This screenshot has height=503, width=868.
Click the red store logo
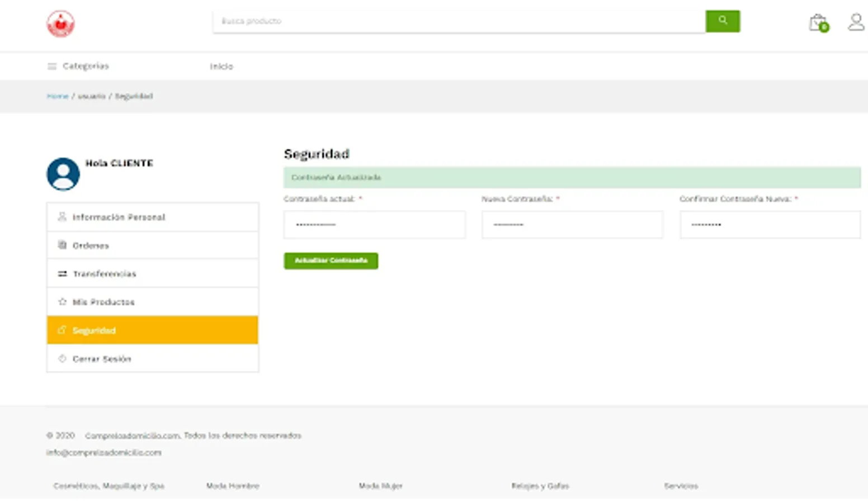[62, 23]
